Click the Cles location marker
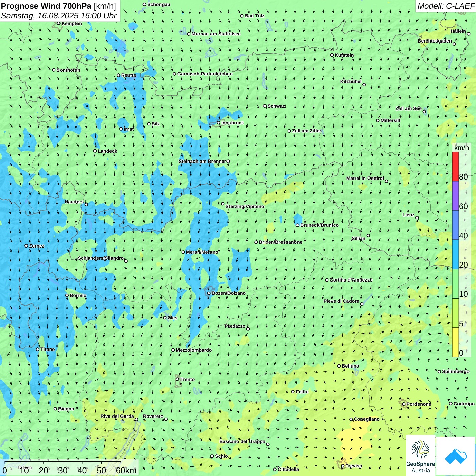Image resolution: width=476 pixels, height=476 pixels. (165, 318)
